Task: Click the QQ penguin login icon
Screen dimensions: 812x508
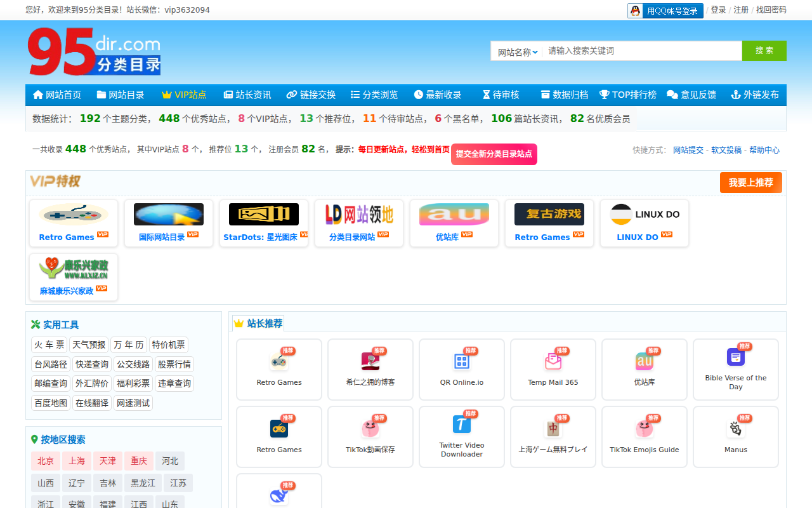Action: click(x=635, y=11)
